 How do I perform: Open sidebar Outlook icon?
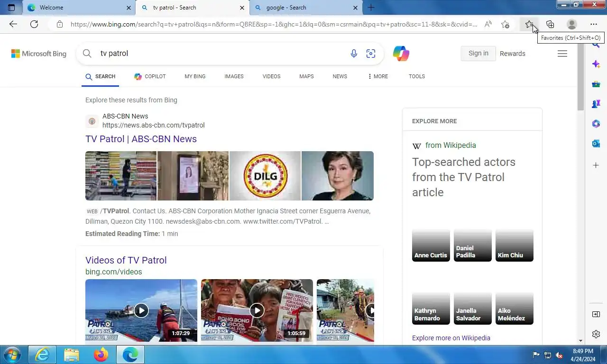(596, 144)
